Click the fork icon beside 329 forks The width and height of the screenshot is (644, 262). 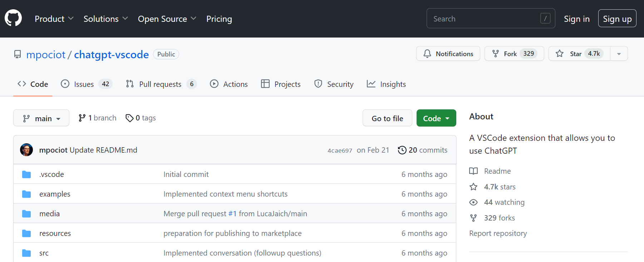pyautogui.click(x=473, y=218)
